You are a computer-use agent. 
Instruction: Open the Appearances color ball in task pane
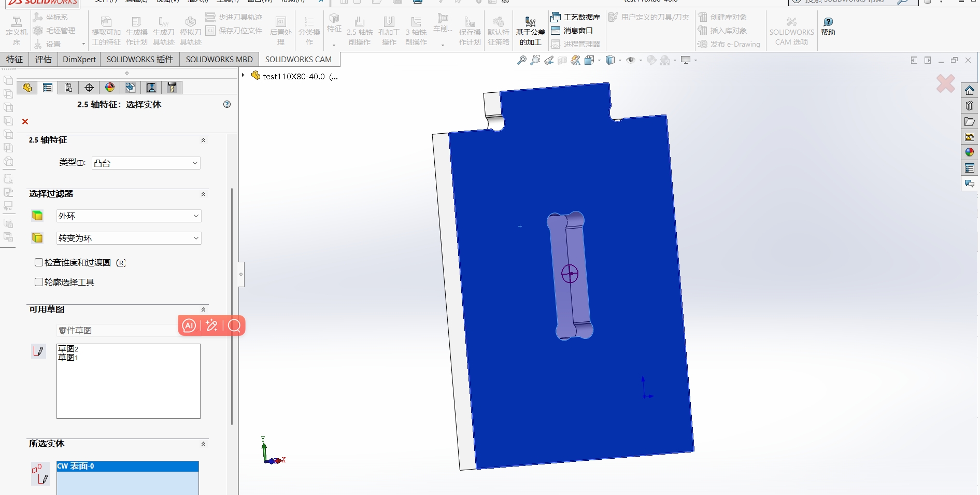[x=970, y=152]
